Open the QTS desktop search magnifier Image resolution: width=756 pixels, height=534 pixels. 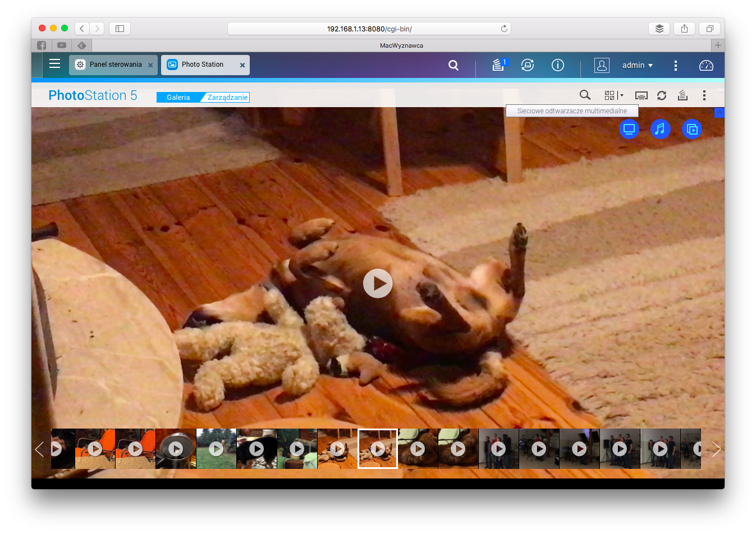click(453, 66)
